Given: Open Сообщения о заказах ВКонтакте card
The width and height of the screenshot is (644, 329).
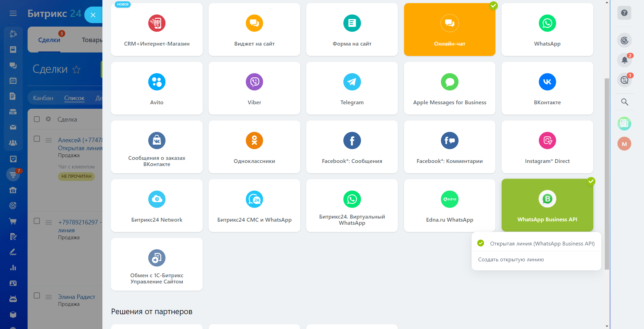Looking at the screenshot, I should click(157, 147).
